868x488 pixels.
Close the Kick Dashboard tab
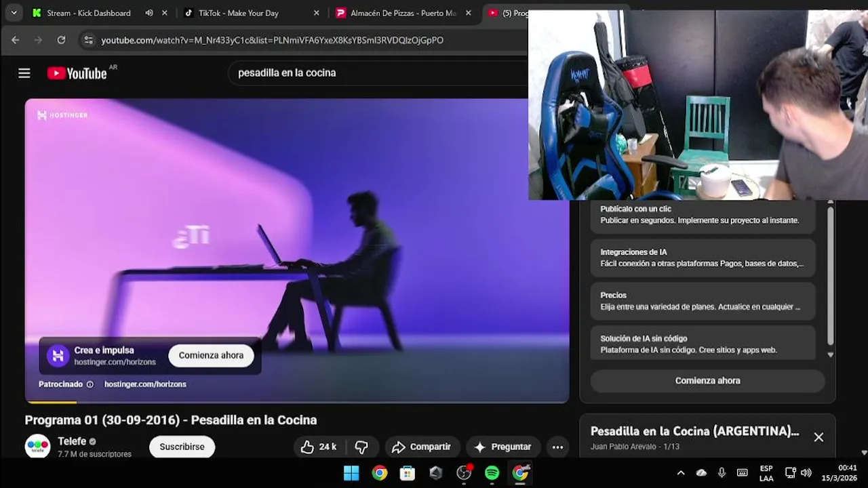[x=164, y=13]
